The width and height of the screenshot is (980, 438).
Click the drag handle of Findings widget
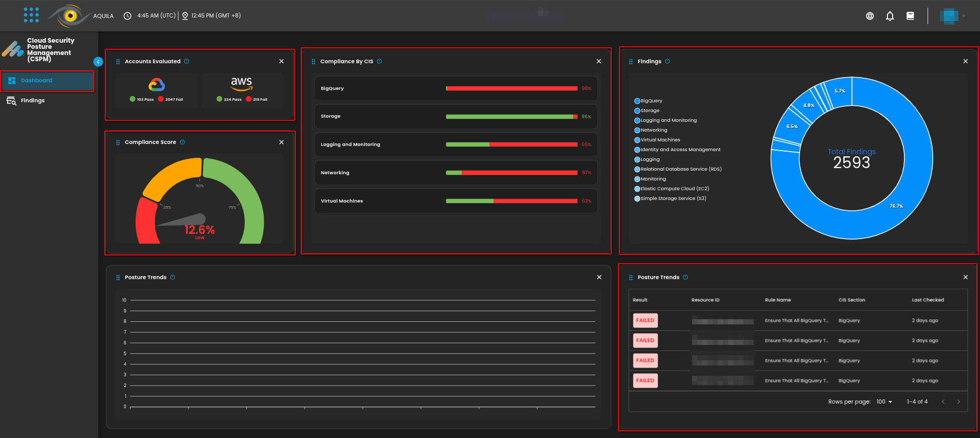631,62
